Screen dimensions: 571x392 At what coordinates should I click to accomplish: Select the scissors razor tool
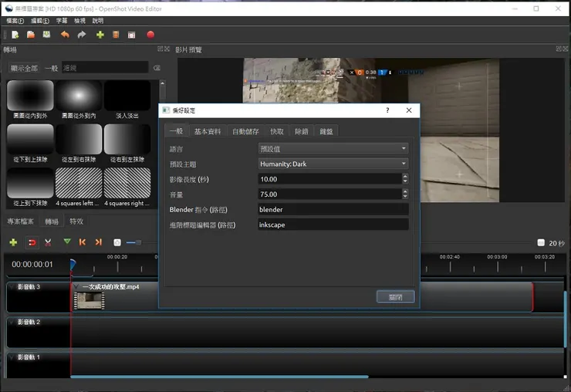coord(48,242)
